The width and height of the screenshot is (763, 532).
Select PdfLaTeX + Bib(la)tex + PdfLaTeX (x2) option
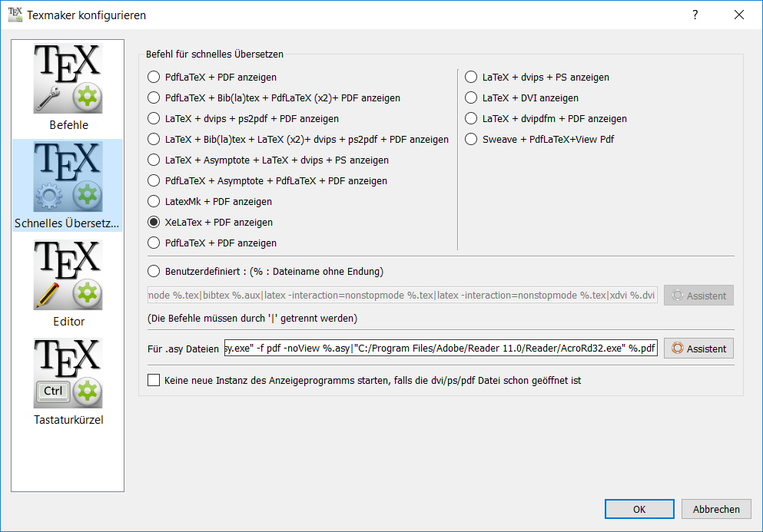point(154,97)
